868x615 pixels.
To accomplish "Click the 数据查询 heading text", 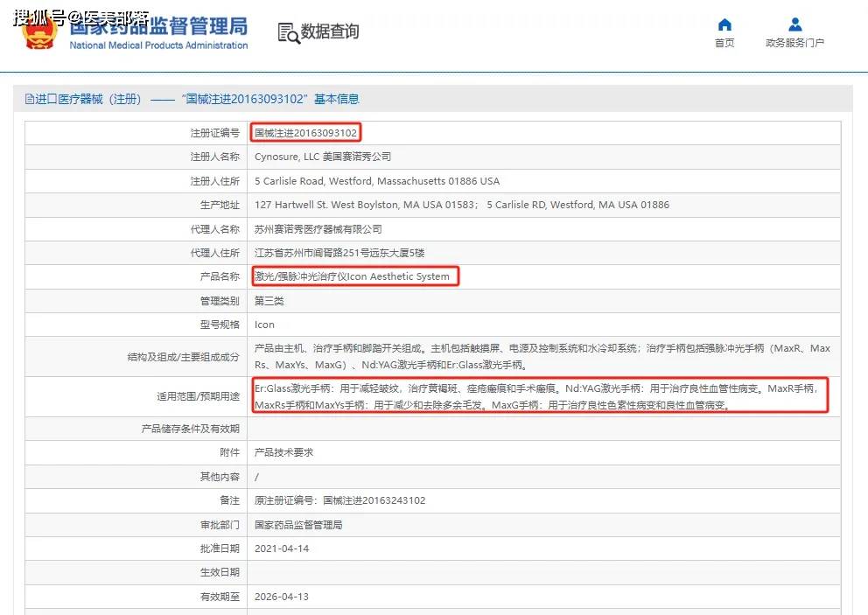I will point(329,31).
